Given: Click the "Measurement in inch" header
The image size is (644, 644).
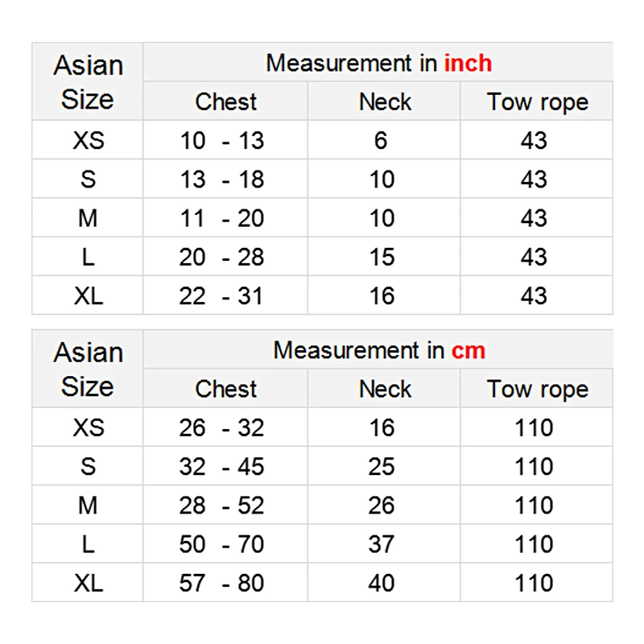Looking at the screenshot, I should click(x=378, y=63).
